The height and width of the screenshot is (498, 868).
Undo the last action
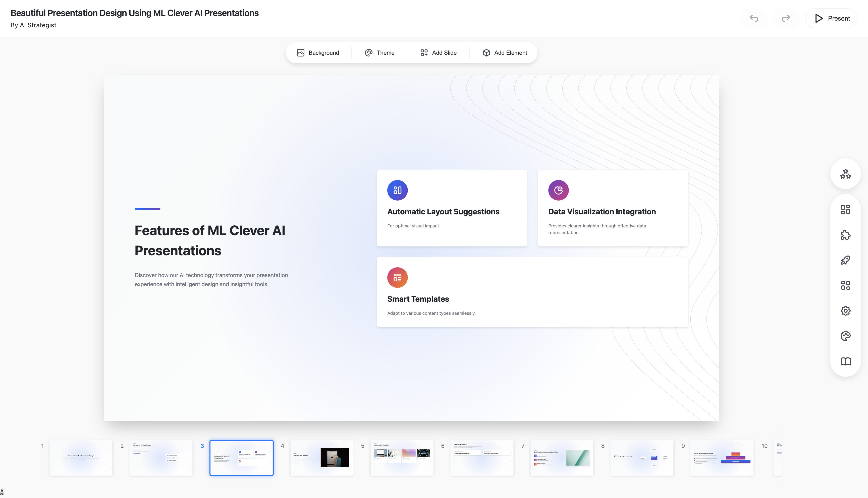[754, 18]
